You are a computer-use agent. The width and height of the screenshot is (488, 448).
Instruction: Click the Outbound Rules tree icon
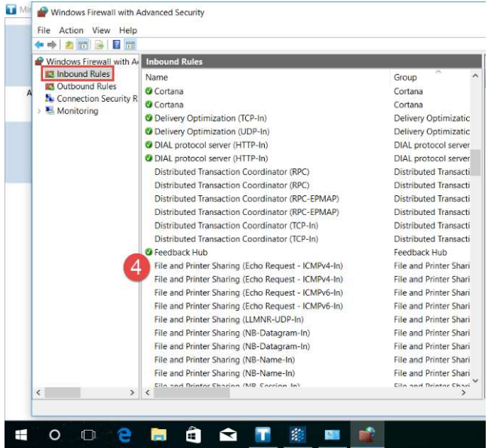[50, 86]
